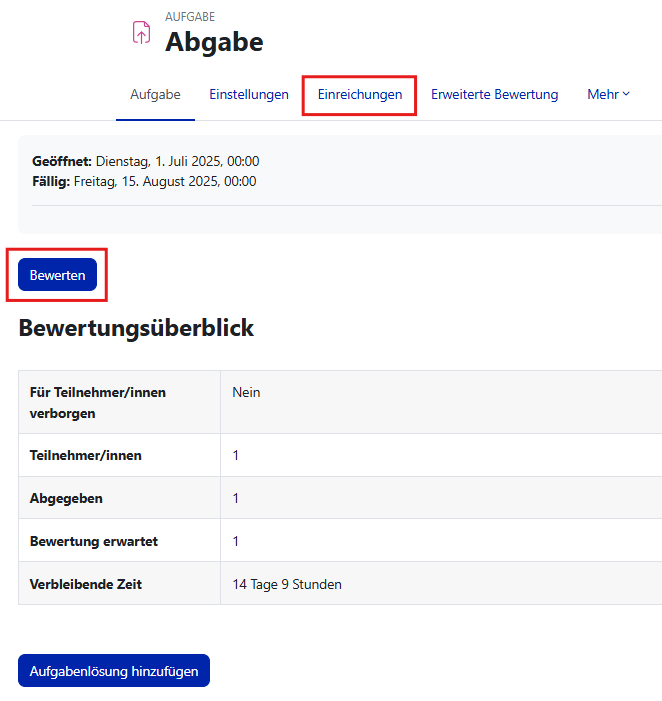Click the Fällig due date line

(x=144, y=181)
